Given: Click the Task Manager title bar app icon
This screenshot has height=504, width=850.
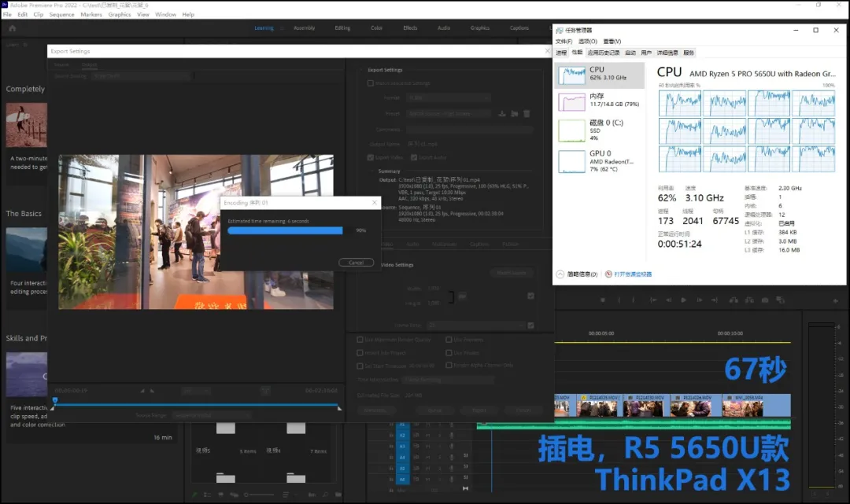Looking at the screenshot, I should [x=560, y=31].
